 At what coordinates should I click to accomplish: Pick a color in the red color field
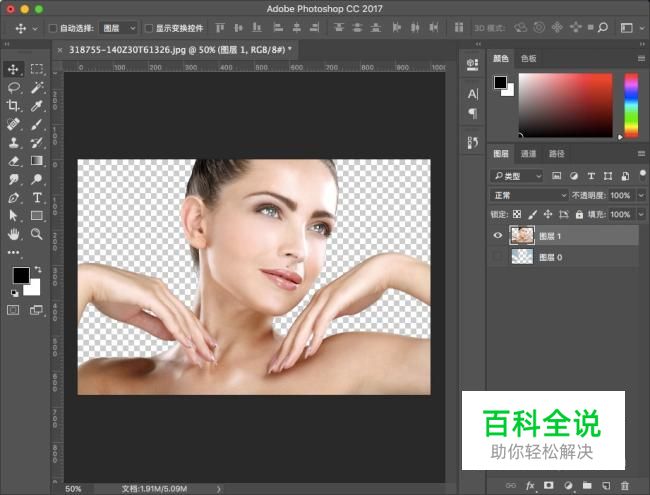[565, 105]
